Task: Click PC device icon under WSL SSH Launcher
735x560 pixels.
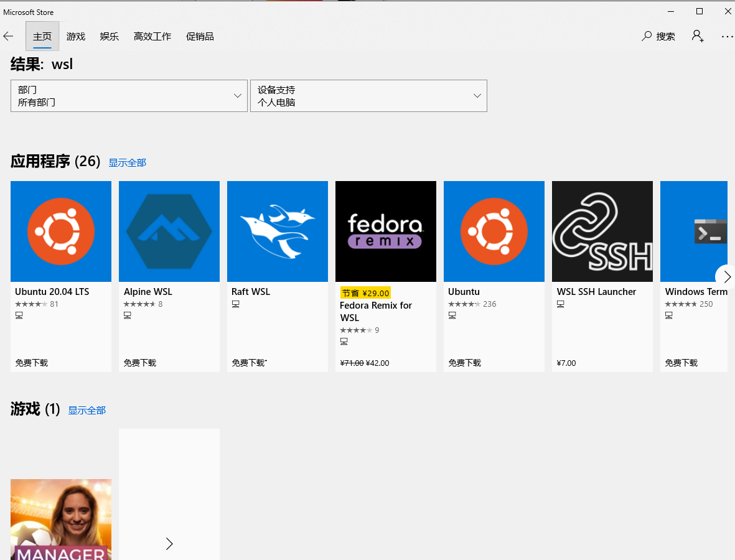Action: coord(561,304)
